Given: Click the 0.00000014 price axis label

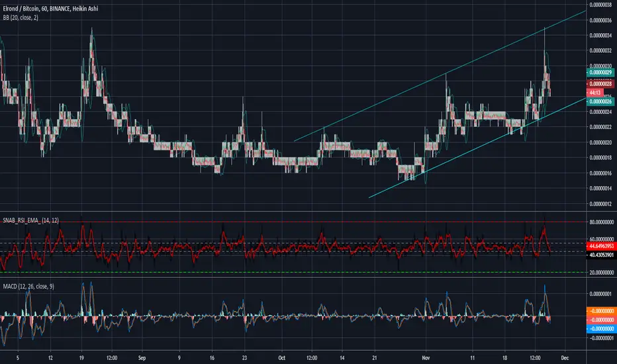Looking at the screenshot, I should point(600,189).
